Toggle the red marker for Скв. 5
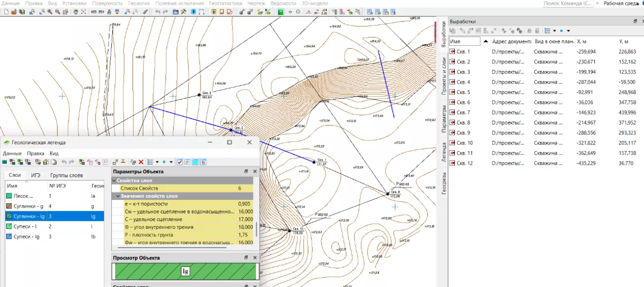The width and height of the screenshot is (644, 287). point(452,92)
